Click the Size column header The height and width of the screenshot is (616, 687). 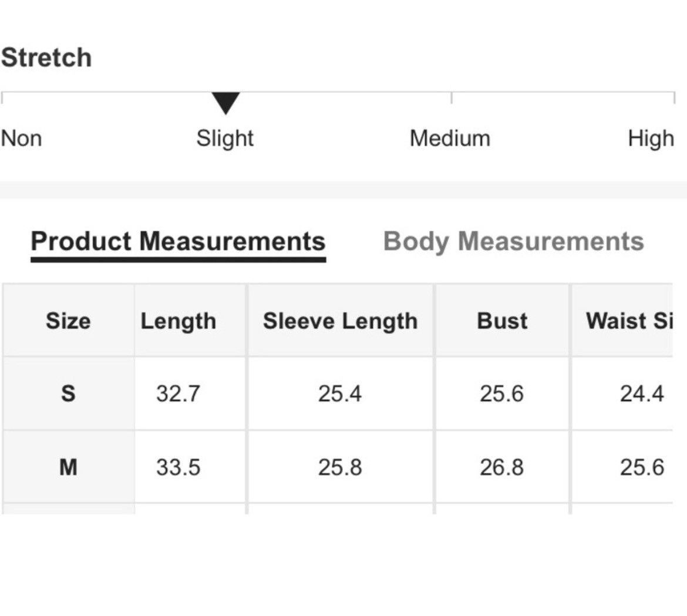(x=68, y=320)
